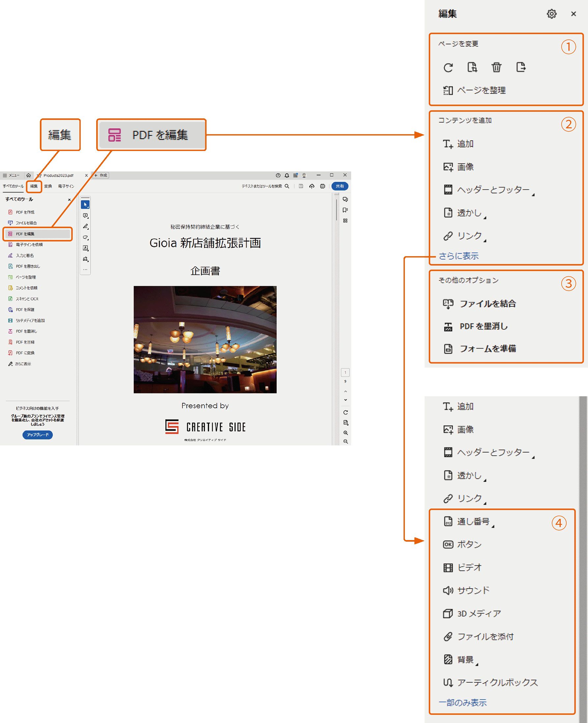Select PDF を保護 in tools list
The width and height of the screenshot is (588, 723).
(x=21, y=310)
